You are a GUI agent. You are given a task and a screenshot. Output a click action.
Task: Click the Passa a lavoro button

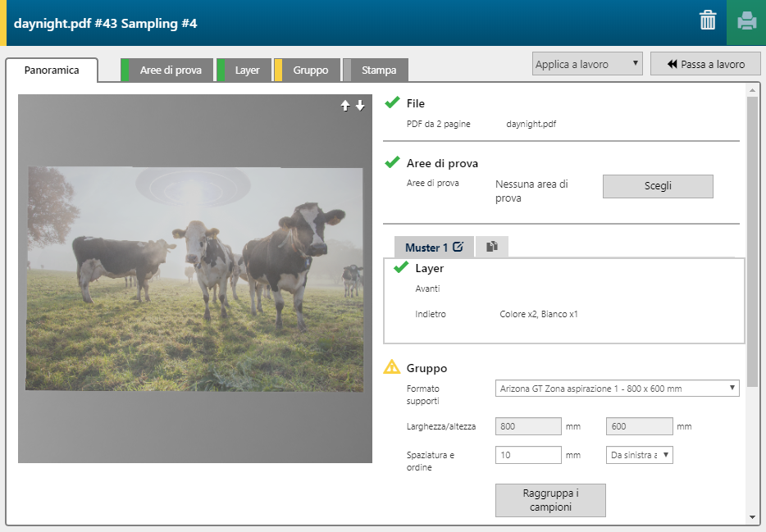[705, 64]
